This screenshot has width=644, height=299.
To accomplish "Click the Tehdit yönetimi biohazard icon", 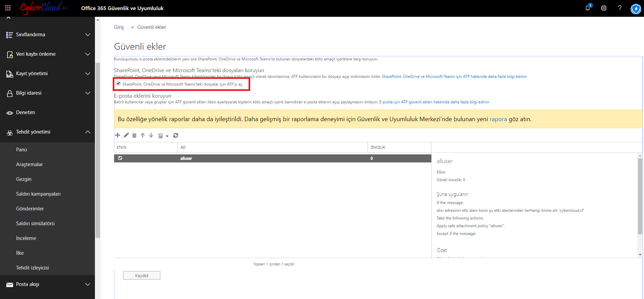I will [10, 133].
